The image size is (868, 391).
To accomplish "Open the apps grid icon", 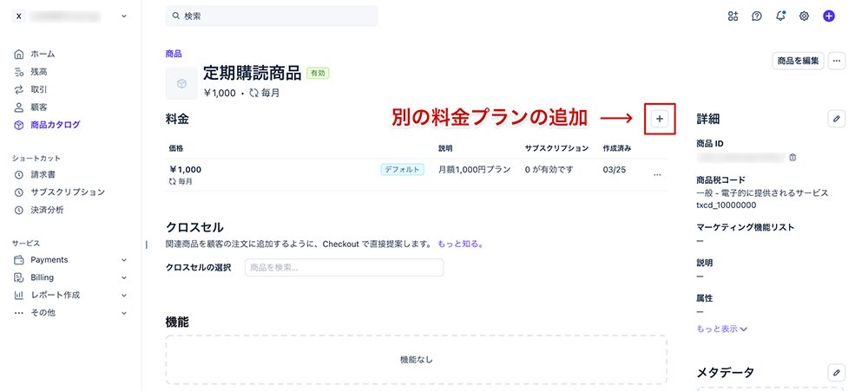I will coord(733,16).
